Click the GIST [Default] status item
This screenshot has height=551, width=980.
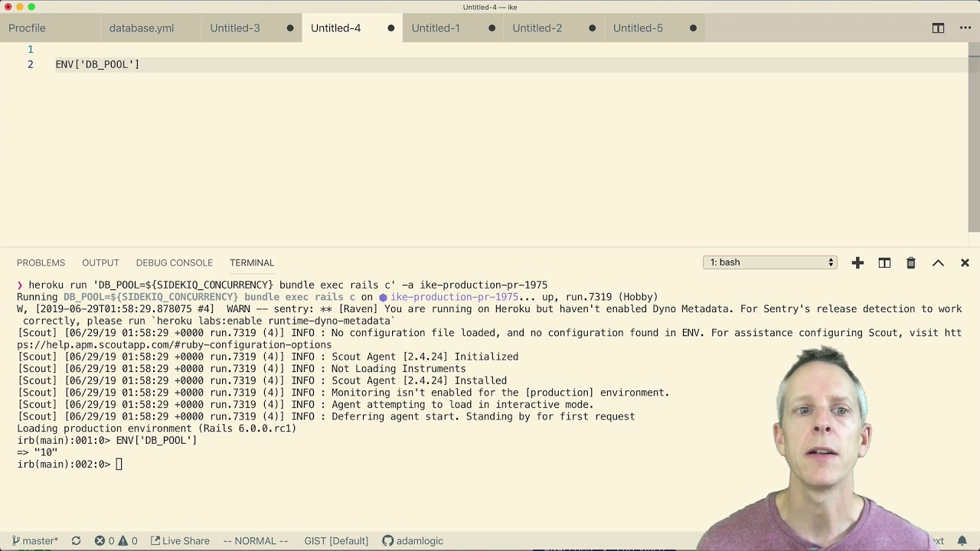coord(336,541)
